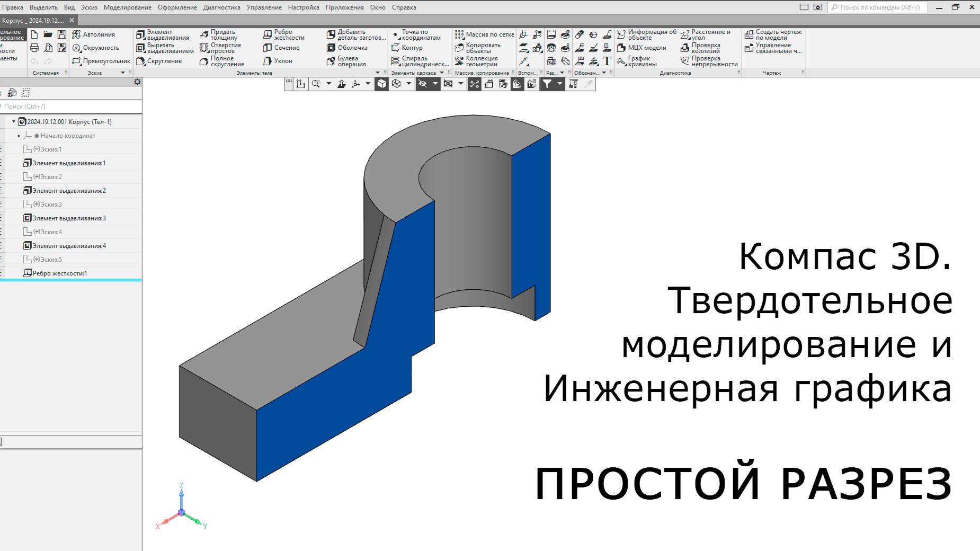Toggle the filter button on view toolbar
Viewport: 980px width, 551px height.
tap(548, 83)
